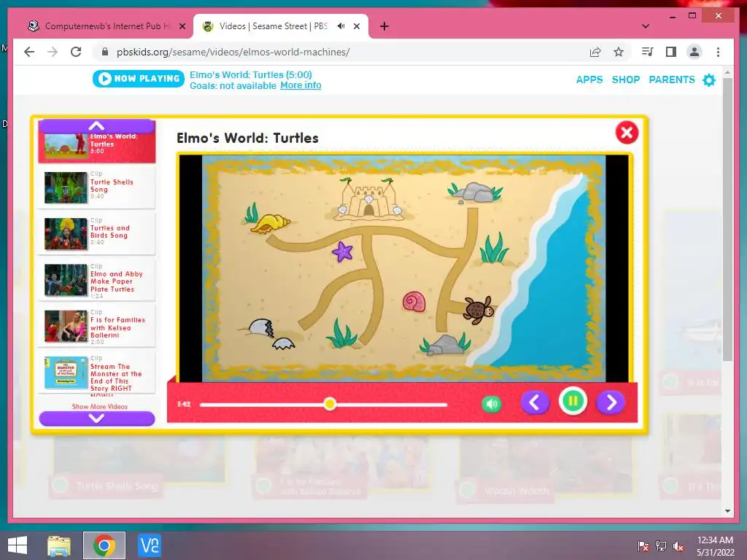Mute the tab via its speaker icon

(341, 26)
